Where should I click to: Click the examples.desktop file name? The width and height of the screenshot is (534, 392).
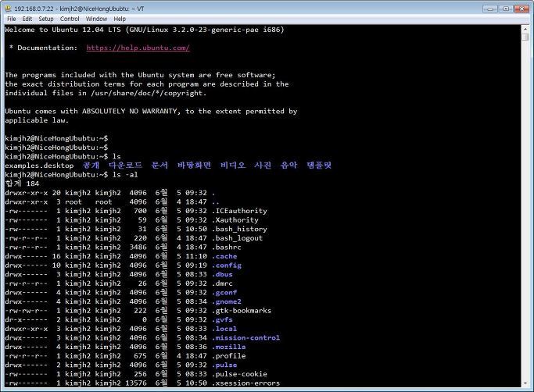click(x=39, y=166)
